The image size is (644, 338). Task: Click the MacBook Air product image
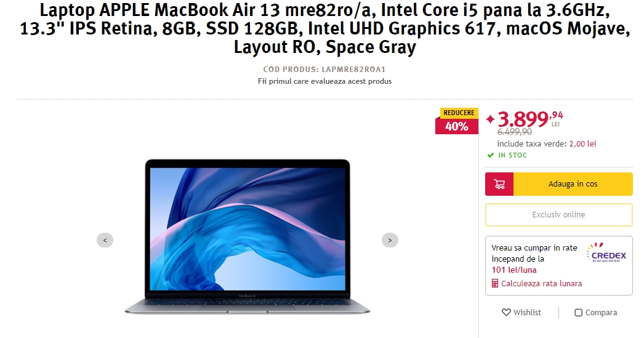click(248, 237)
